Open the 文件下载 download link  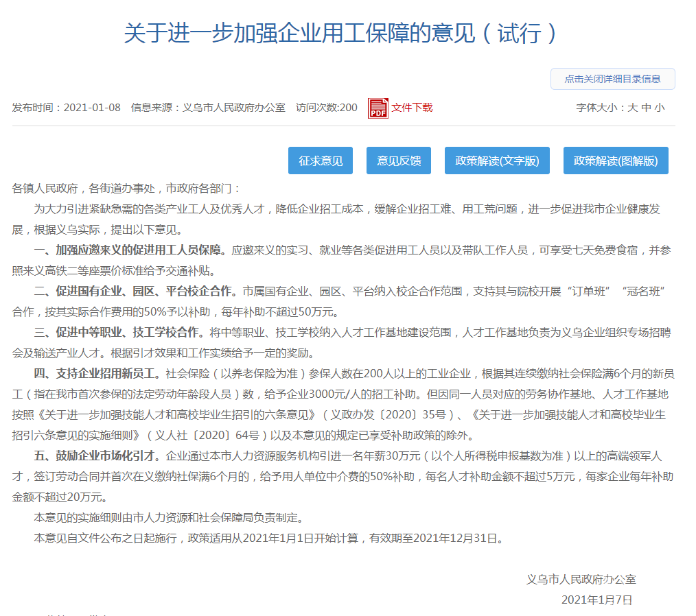412,108
